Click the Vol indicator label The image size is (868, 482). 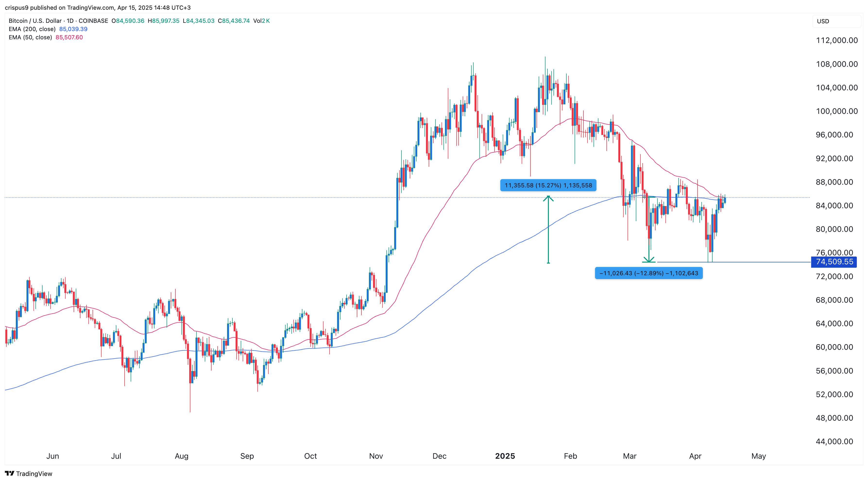(257, 21)
